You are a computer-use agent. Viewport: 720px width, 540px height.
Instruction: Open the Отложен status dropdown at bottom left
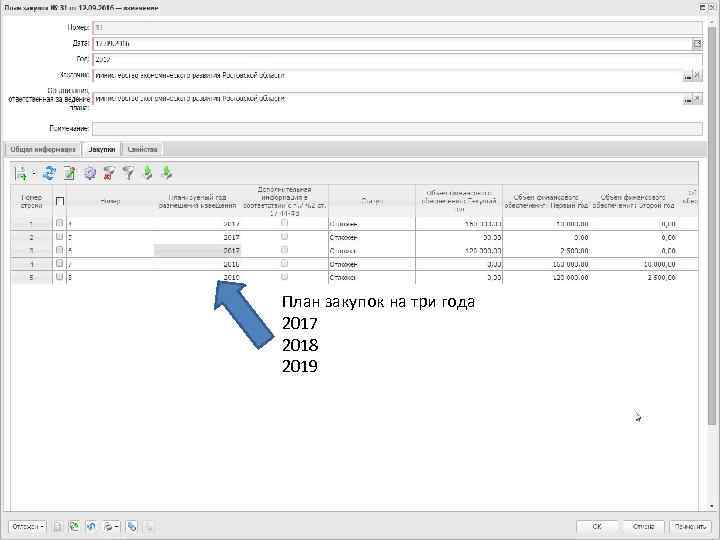pyautogui.click(x=28, y=527)
